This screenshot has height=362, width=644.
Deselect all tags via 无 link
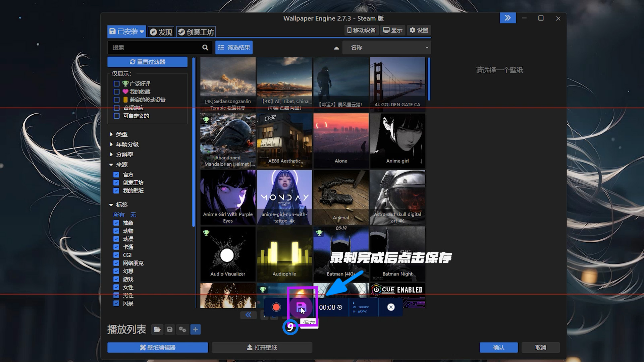(133, 215)
